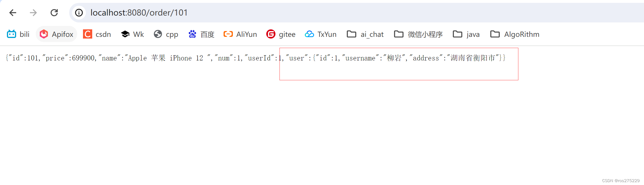Open the gitee bookmark
The image size is (644, 185).
pyautogui.click(x=281, y=34)
